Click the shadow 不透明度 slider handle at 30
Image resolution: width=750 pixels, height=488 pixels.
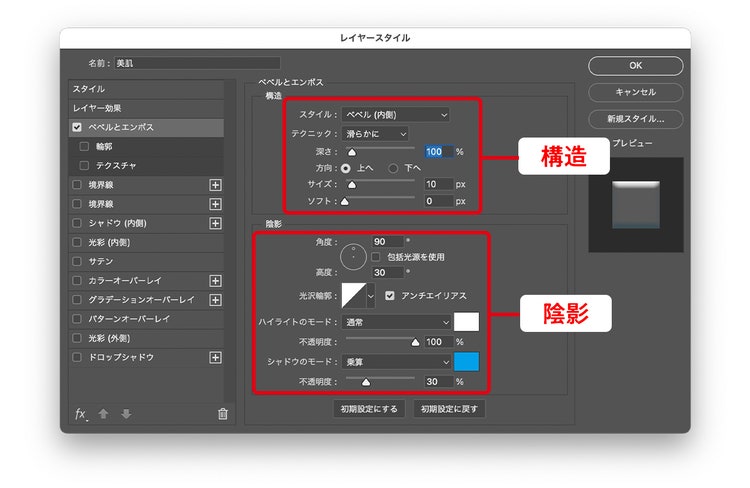pos(366,382)
